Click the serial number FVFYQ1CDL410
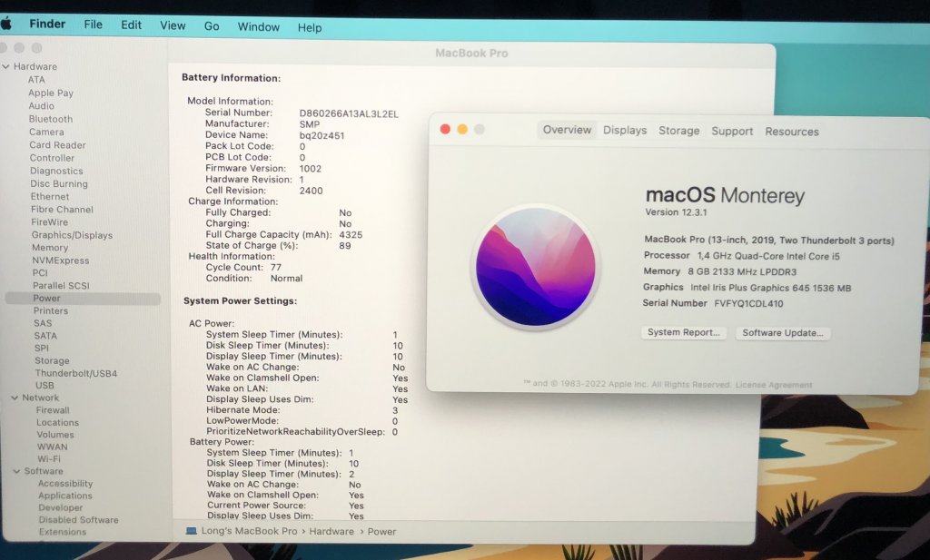 click(748, 303)
